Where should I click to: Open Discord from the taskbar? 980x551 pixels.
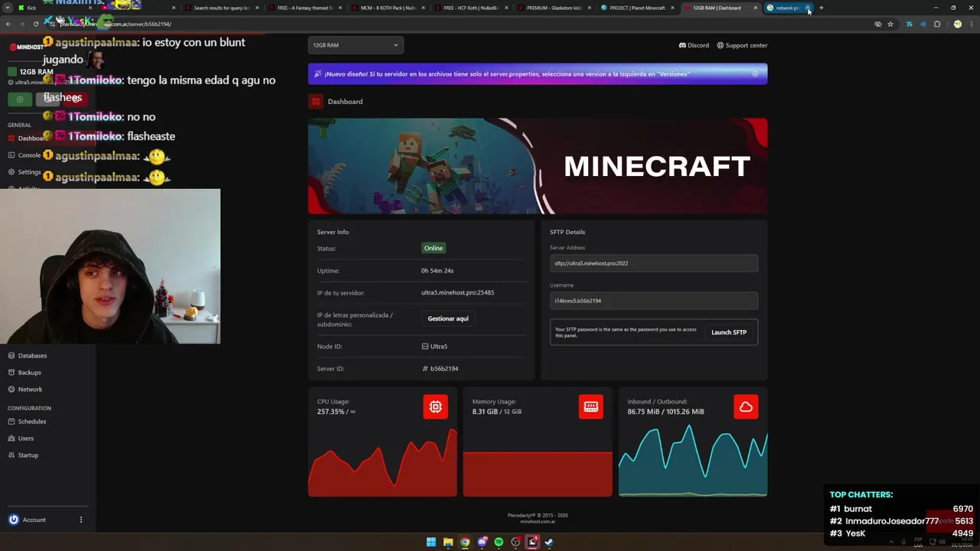(x=482, y=542)
